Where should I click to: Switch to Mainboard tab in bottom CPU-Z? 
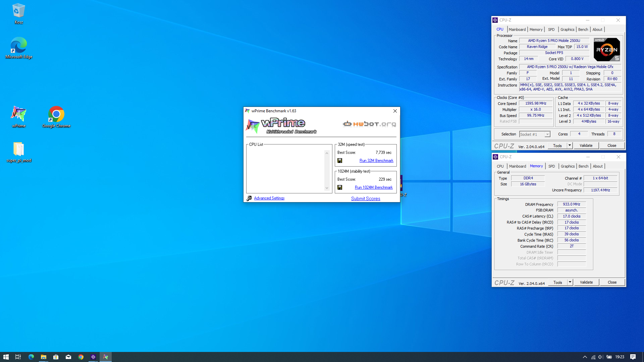(517, 166)
